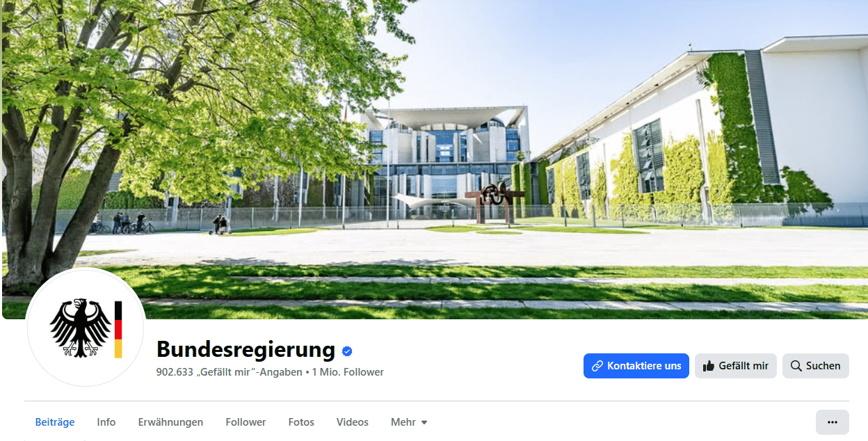The width and height of the screenshot is (868, 441).
Task: Like the page with Gefällt mir button
Action: click(736, 366)
